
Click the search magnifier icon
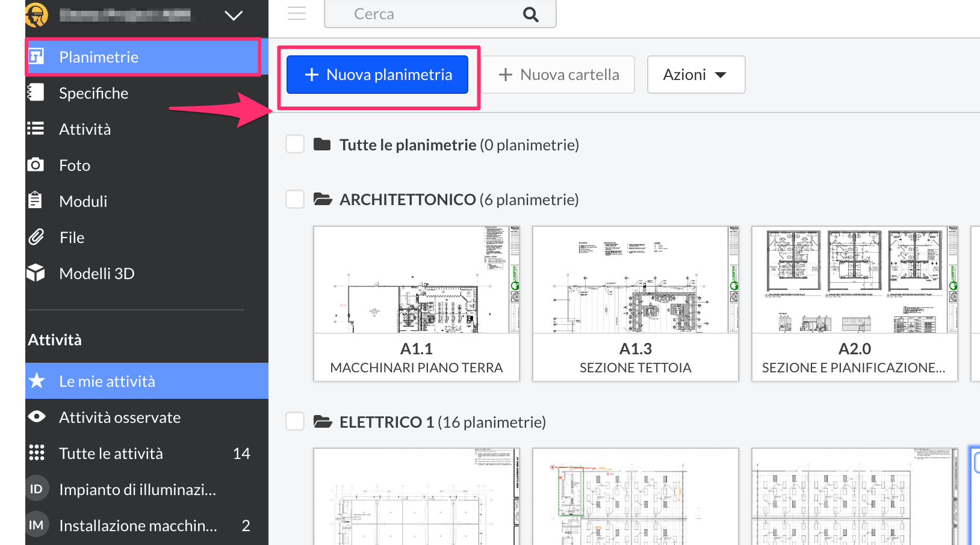[530, 14]
